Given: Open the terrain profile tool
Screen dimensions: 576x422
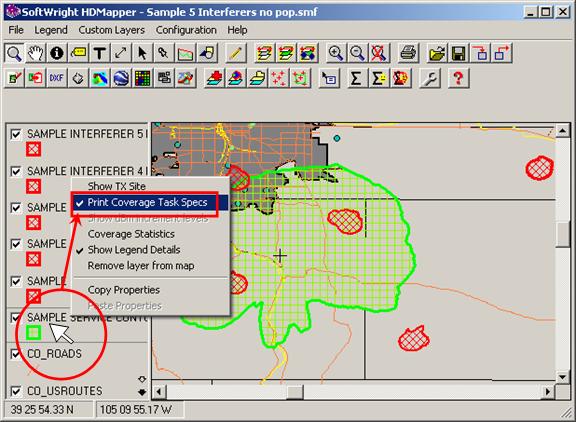Looking at the screenshot, I should (x=185, y=53).
